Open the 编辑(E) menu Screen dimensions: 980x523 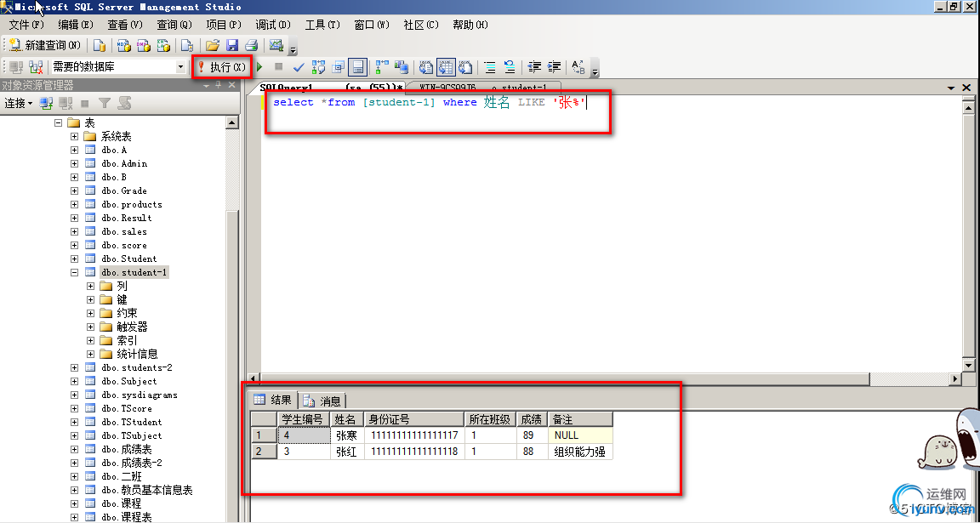[76, 25]
